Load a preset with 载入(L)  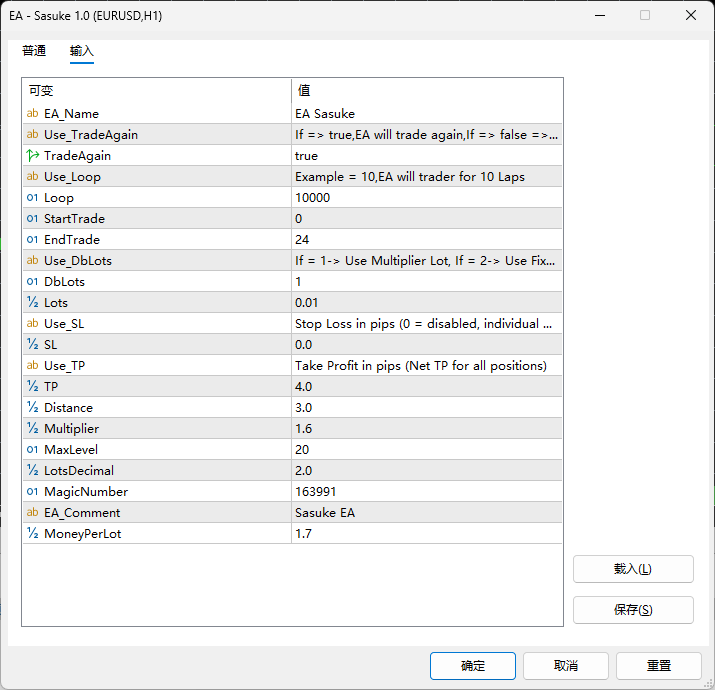click(x=633, y=569)
